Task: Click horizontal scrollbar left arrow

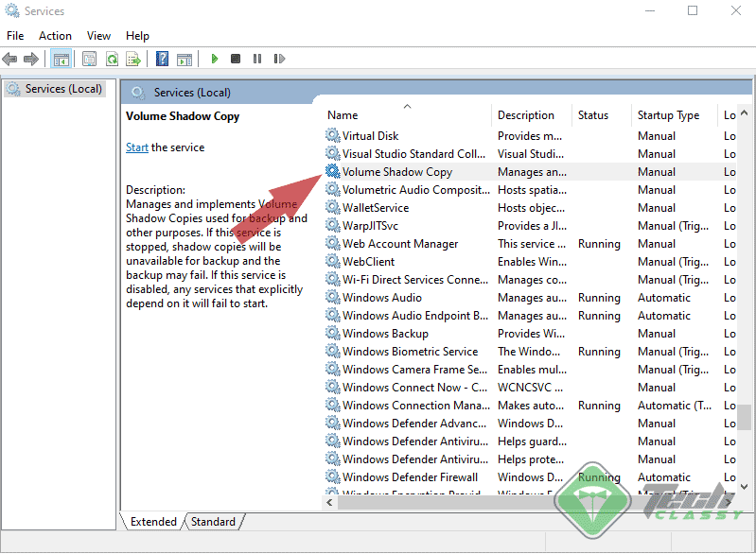Action: coord(330,502)
